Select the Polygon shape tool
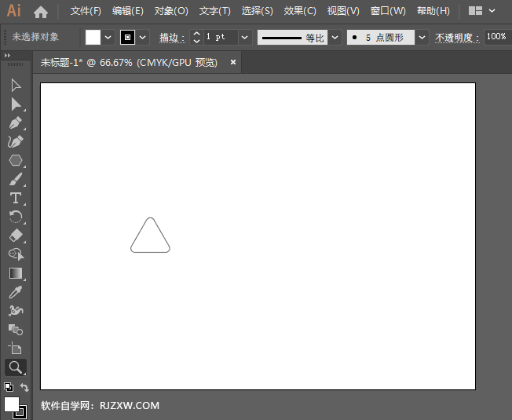512x420 pixels. [16, 160]
